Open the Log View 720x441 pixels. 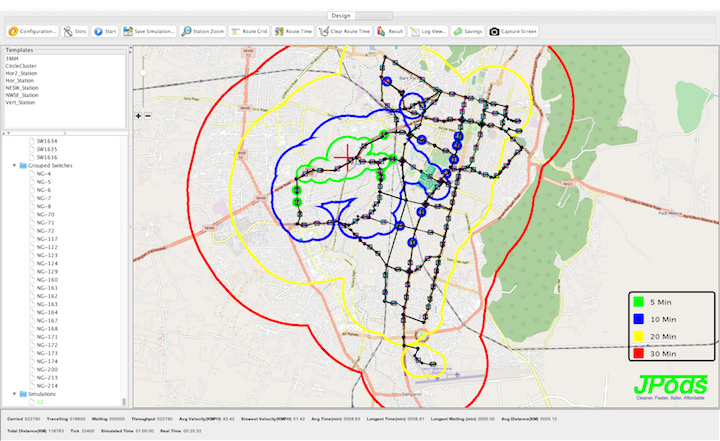[427, 31]
